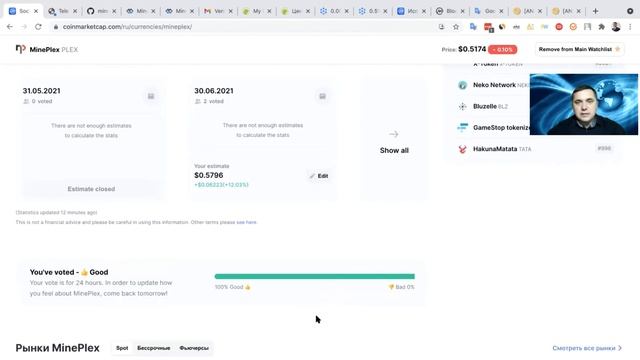
Task: Click Remove from Main Watchlist button
Action: coord(579,49)
